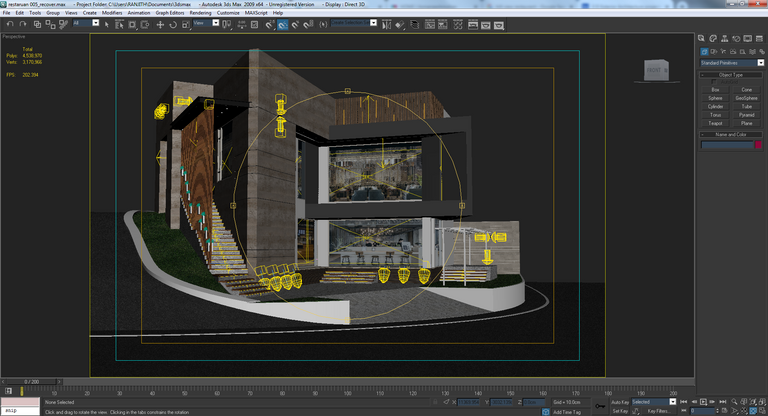Image resolution: width=768 pixels, height=416 pixels.
Task: Open the Animation menu
Action: tap(139, 13)
